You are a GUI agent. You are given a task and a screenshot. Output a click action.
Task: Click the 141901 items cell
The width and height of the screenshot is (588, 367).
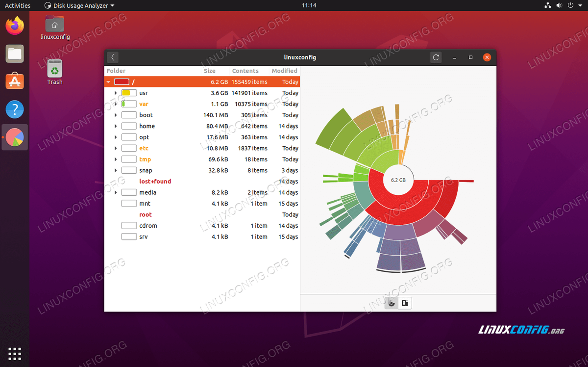(250, 93)
